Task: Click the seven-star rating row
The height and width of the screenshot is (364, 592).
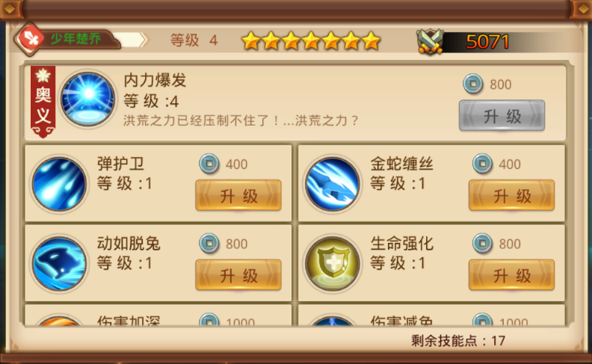Action: (x=311, y=41)
